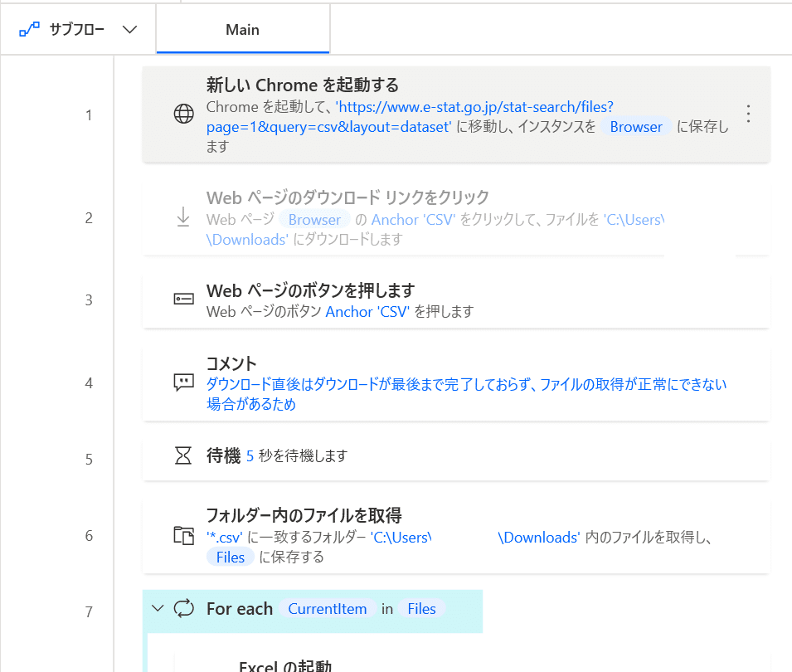792x672 pixels.
Task: Click the folder files icon on step 6
Action: click(183, 535)
